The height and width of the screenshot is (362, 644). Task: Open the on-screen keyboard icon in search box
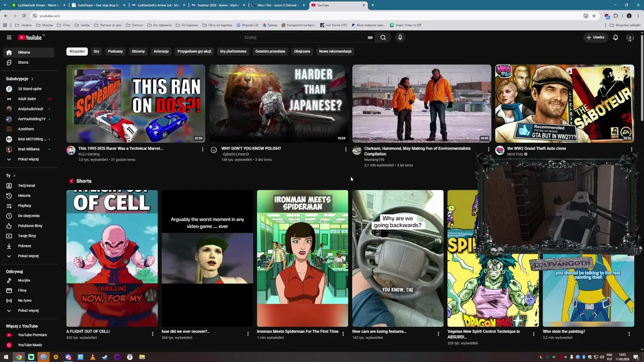pyautogui.click(x=370, y=37)
